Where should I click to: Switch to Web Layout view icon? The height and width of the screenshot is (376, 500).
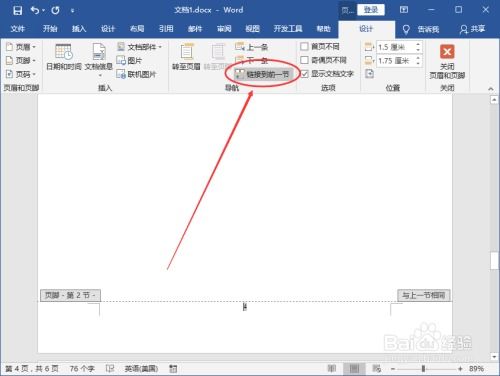pyautogui.click(x=377, y=368)
